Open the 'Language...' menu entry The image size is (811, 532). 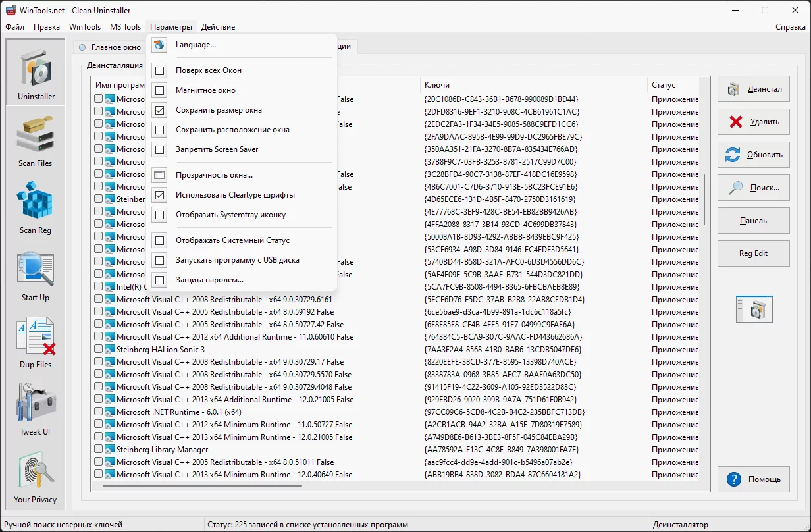(242, 45)
